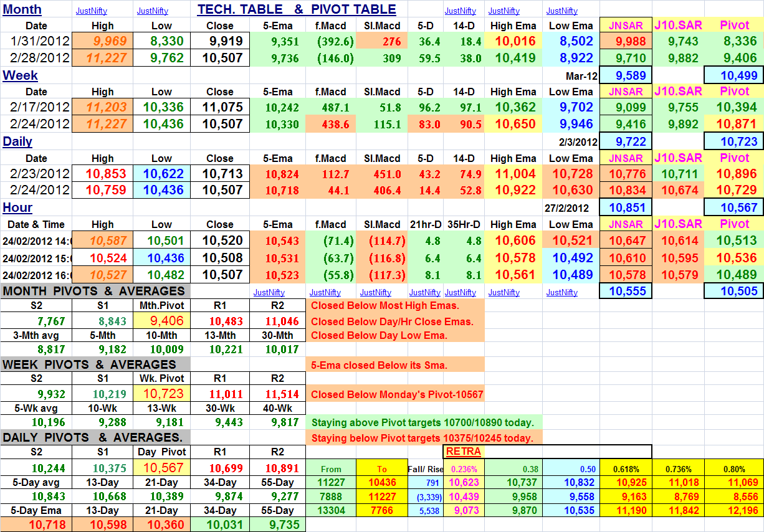The image size is (764, 532).
Task: Open JustNifty link above the R2 month pivot column
Action: [269, 292]
